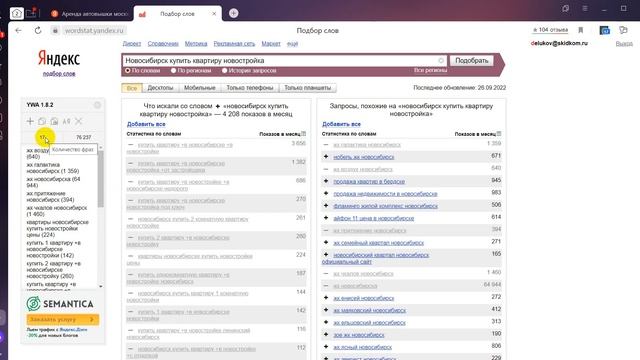Viewport: 640px width, 360px height.
Task: Click 'Добавить все' in similar queries column
Action: coord(341,124)
